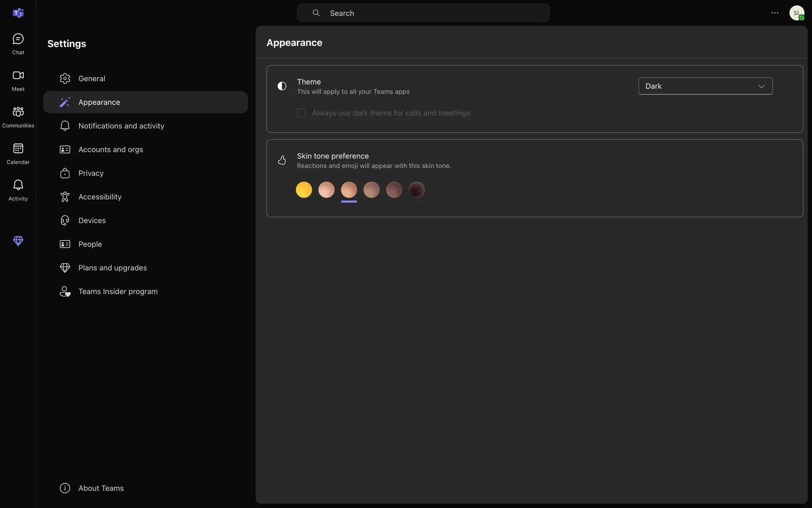
Task: Open the Activity bell icon
Action: [x=18, y=190]
